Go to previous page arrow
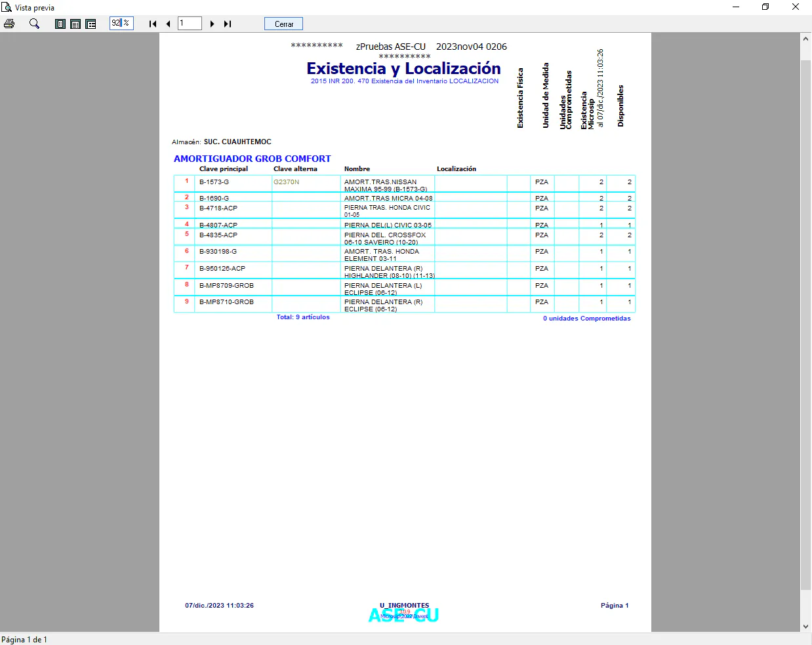 tap(169, 24)
